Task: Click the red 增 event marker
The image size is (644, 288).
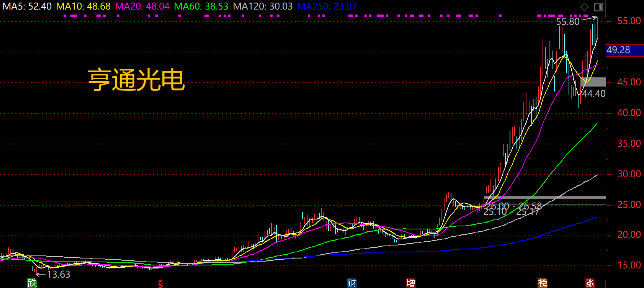Action: (x=410, y=283)
